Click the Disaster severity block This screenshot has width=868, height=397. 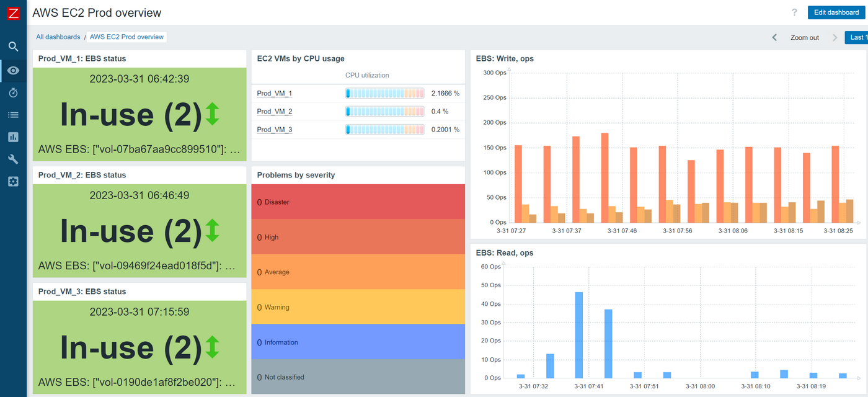358,202
